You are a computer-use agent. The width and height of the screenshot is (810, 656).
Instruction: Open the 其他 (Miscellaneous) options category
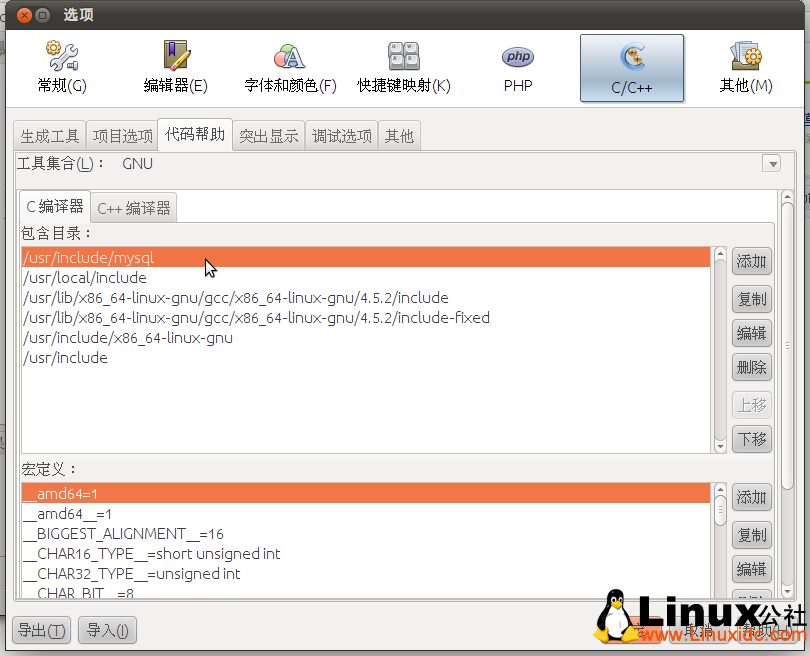[x=746, y=67]
